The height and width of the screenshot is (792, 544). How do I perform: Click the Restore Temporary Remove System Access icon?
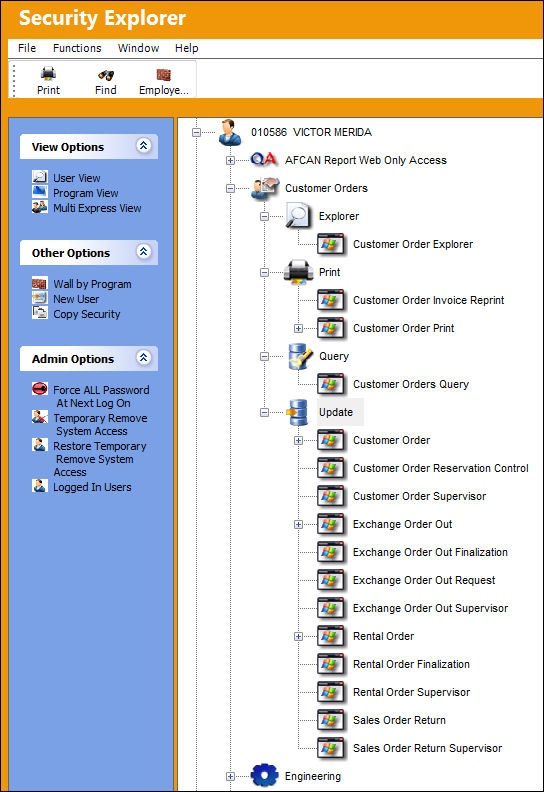tap(39, 445)
